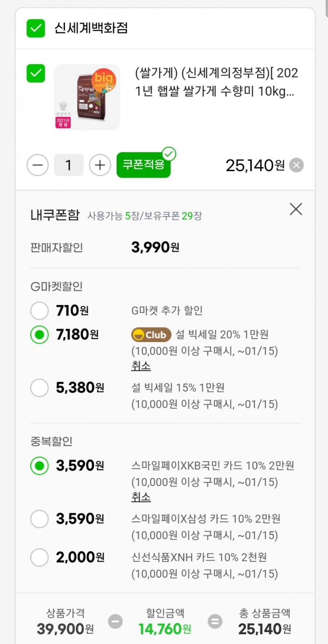Select the 7,180원 Club 설 빅세일 coupon
This screenshot has height=644, width=328.
point(39,334)
